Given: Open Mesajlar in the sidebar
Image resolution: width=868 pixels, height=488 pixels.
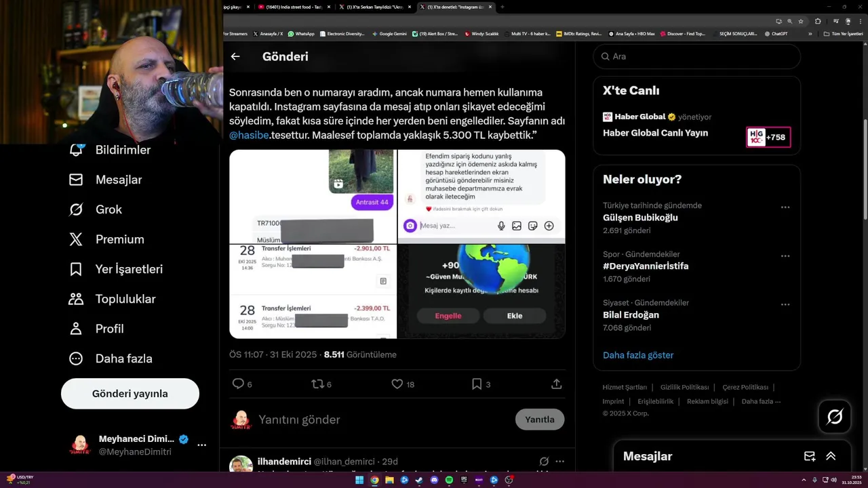Looking at the screenshot, I should (106, 180).
